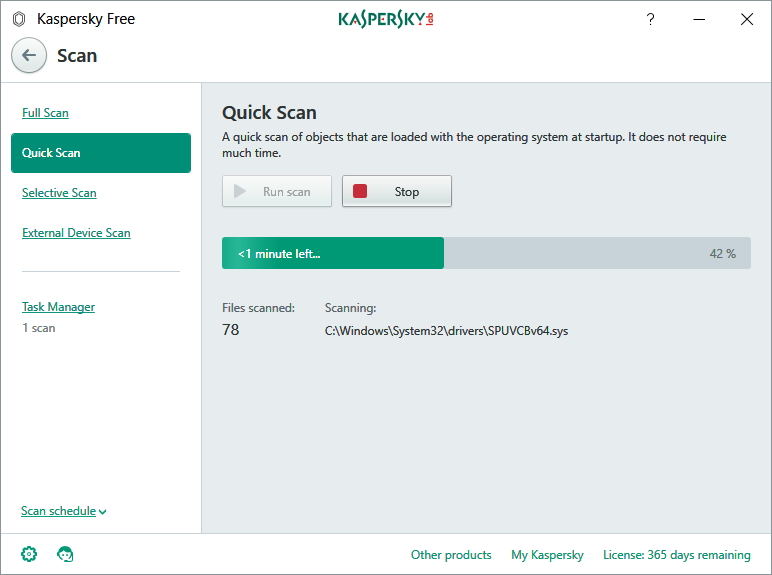Stop the running quick scan
The height and width of the screenshot is (575, 772).
tap(397, 191)
